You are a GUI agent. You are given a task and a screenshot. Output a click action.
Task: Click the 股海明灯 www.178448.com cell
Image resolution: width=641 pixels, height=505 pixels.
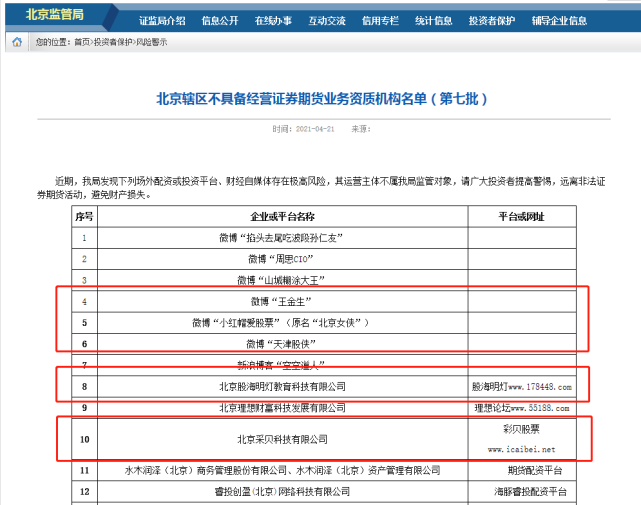click(522, 387)
